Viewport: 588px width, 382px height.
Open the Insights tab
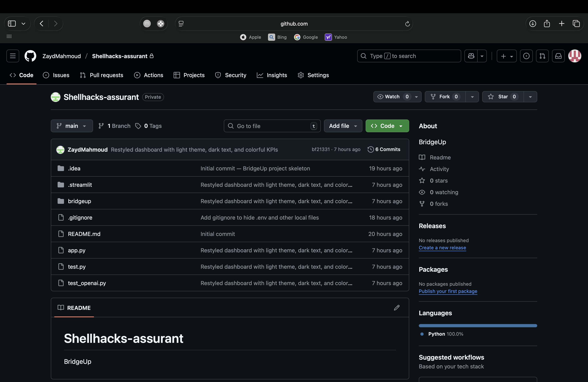tap(272, 75)
